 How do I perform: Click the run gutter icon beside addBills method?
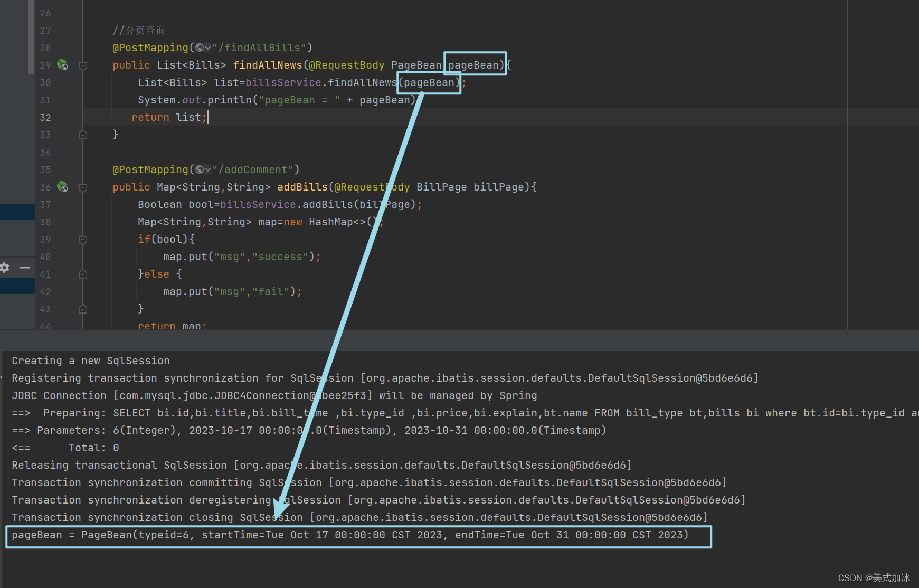[x=62, y=187]
